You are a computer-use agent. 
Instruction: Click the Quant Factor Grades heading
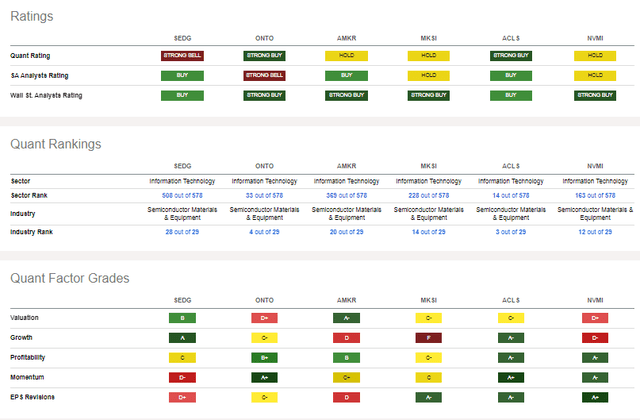coord(70,278)
